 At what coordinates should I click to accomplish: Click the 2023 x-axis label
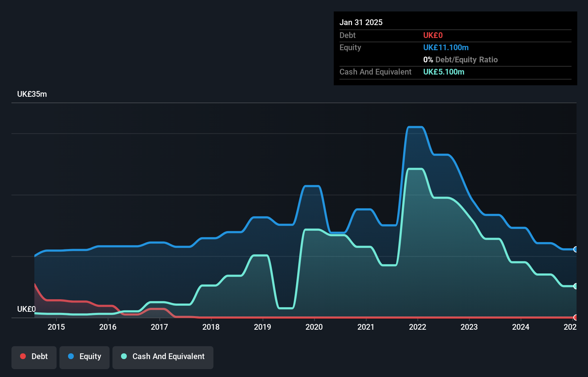[x=469, y=327]
